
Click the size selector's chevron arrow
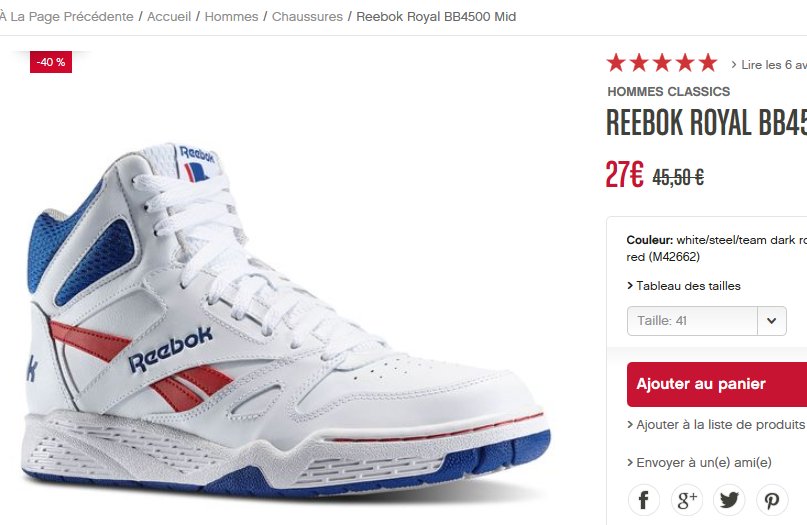pos(771,321)
